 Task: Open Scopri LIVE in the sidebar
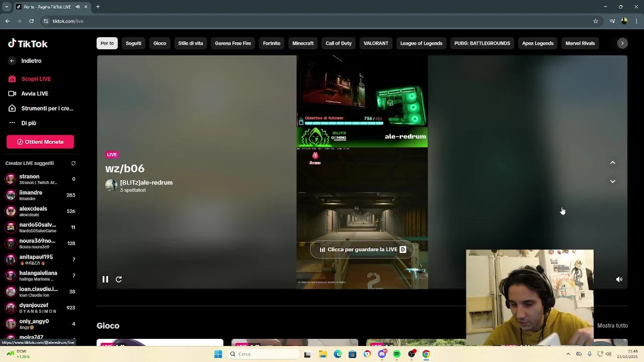(x=36, y=79)
